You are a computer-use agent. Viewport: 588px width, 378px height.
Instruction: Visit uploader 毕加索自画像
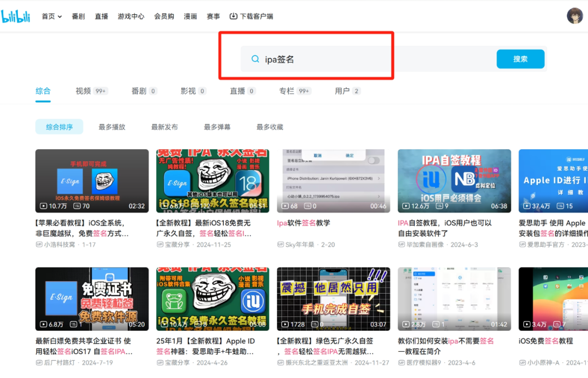[x=425, y=245]
